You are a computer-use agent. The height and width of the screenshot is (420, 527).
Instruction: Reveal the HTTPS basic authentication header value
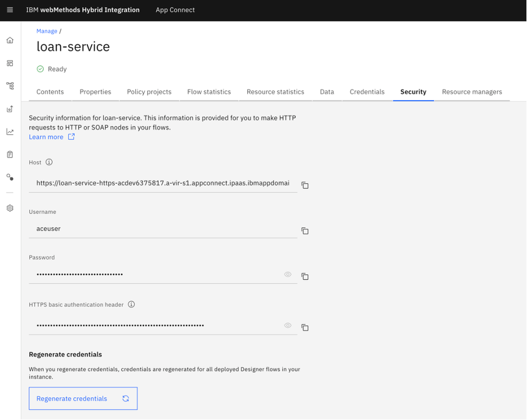[288, 325]
